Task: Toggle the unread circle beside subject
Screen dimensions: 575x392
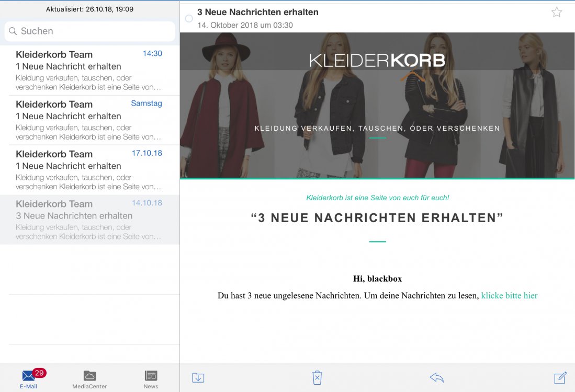Action: [x=189, y=19]
